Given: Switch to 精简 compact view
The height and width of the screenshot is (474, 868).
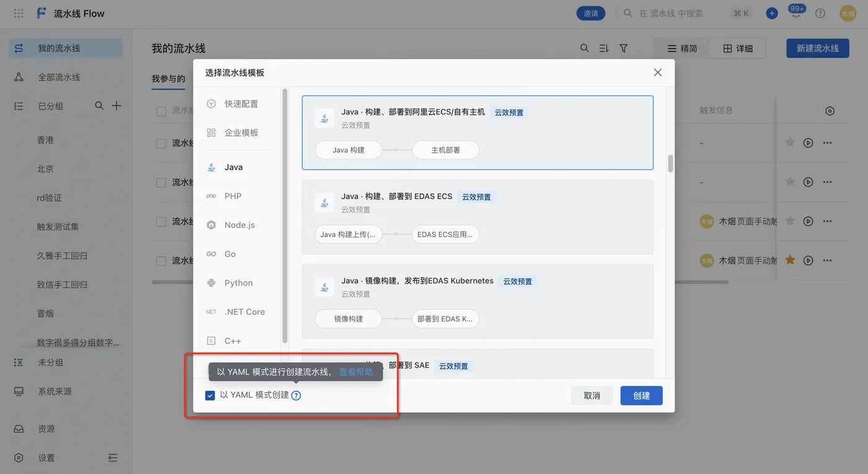Looking at the screenshot, I should (x=681, y=48).
